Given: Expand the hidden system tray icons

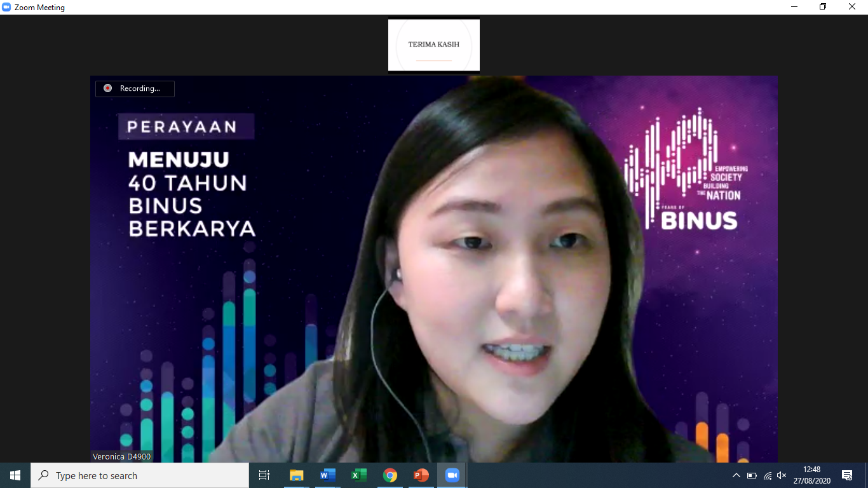Looking at the screenshot, I should [736, 475].
